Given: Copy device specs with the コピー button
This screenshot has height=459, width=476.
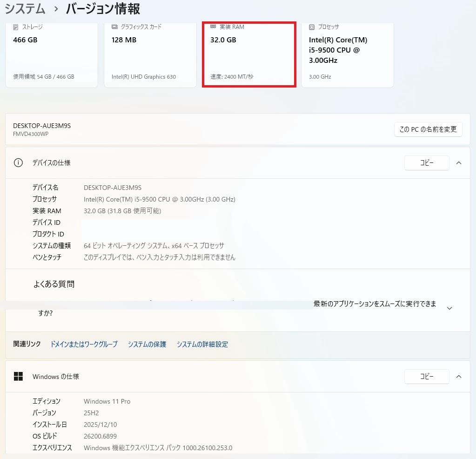Looking at the screenshot, I should pyautogui.click(x=427, y=163).
